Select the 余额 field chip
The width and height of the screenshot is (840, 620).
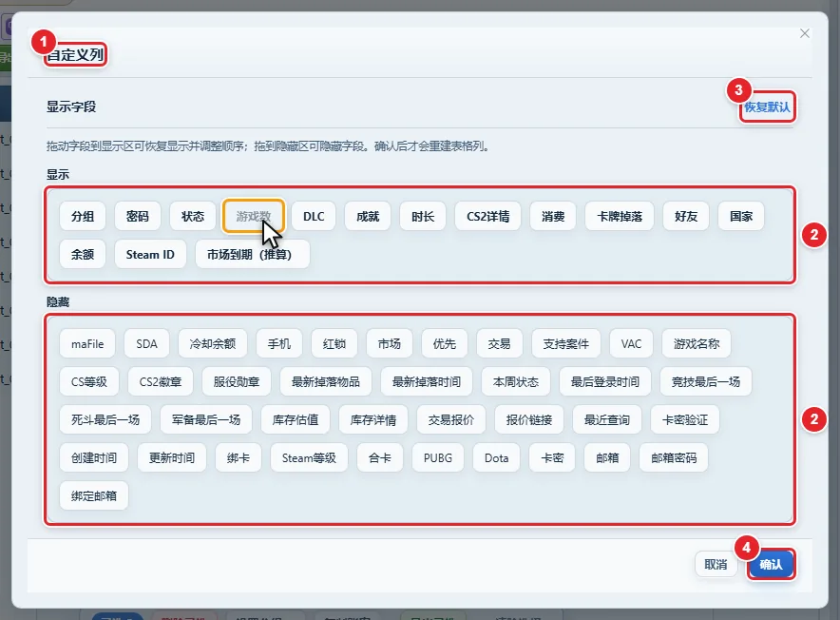point(83,254)
